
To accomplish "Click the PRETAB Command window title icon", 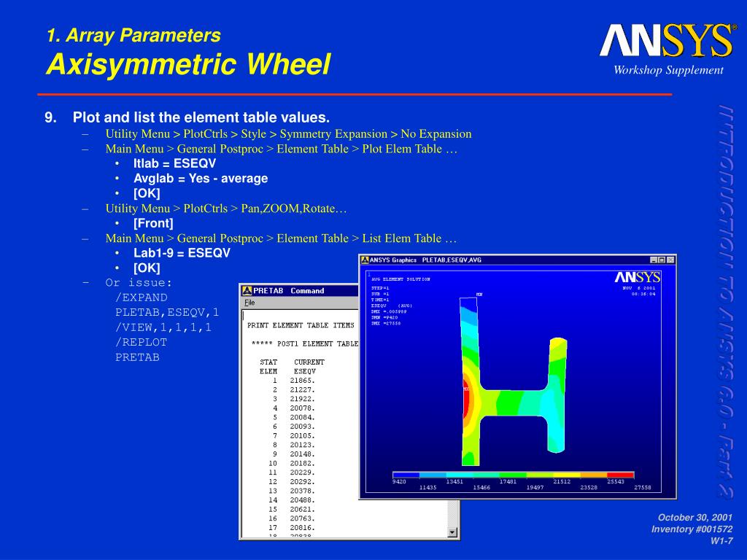I will (247, 290).
